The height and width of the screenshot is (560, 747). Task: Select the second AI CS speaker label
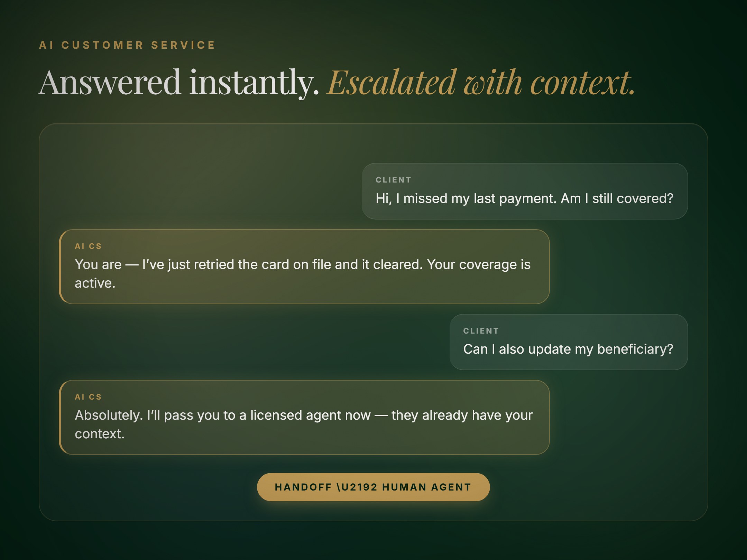point(88,397)
